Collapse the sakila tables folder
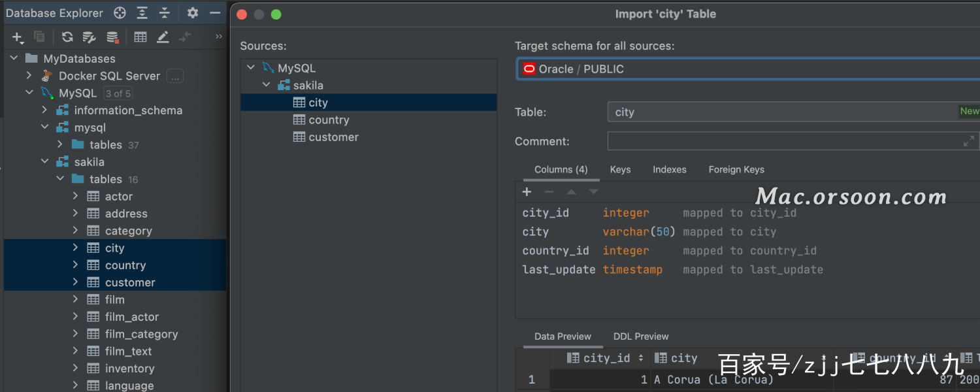The height and width of the screenshot is (392, 980). (59, 178)
